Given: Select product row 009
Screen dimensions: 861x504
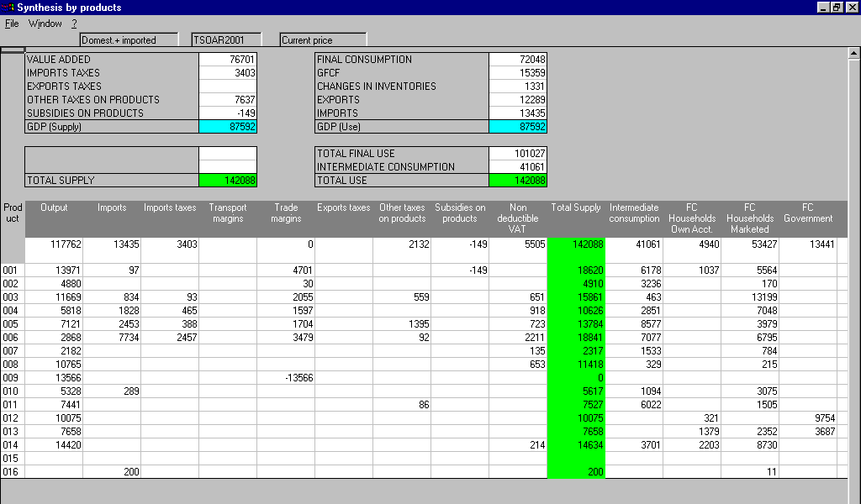Looking at the screenshot, I should [x=12, y=378].
